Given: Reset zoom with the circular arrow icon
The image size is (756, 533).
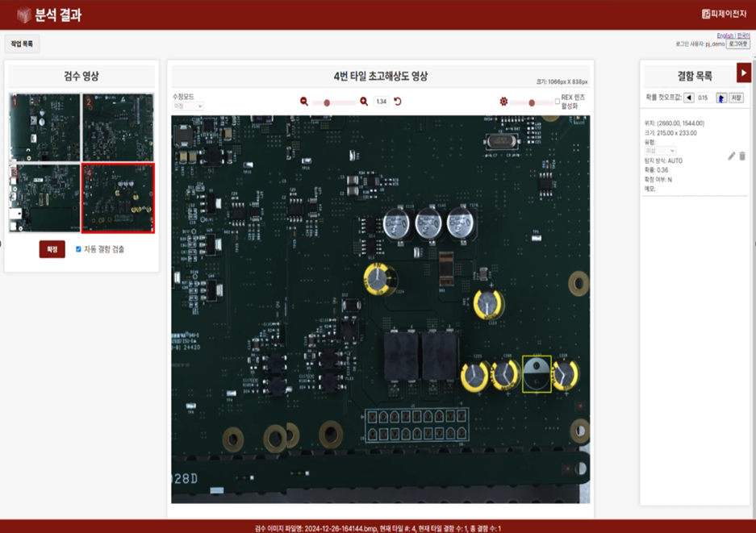Looking at the screenshot, I should [x=397, y=102].
